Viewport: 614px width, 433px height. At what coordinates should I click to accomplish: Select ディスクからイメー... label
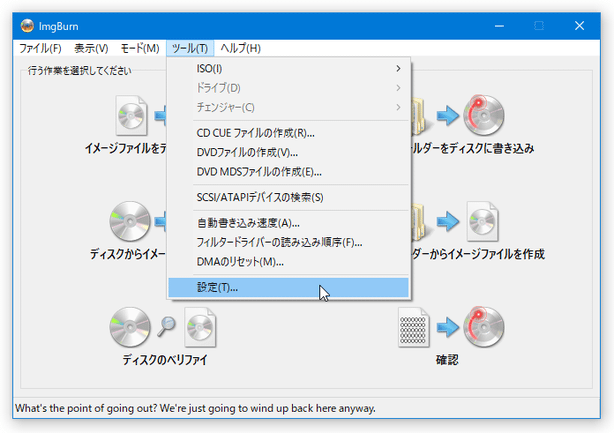tap(128, 254)
